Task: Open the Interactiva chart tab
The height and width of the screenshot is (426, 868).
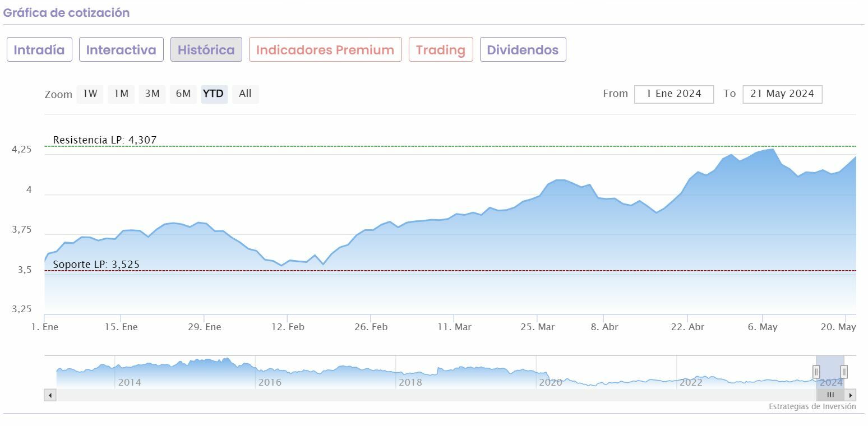Action: click(x=121, y=50)
